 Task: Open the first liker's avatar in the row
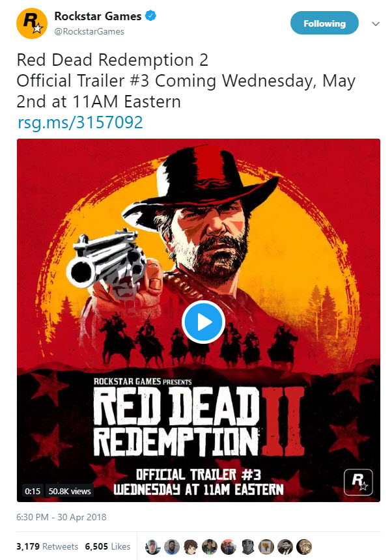point(152,546)
